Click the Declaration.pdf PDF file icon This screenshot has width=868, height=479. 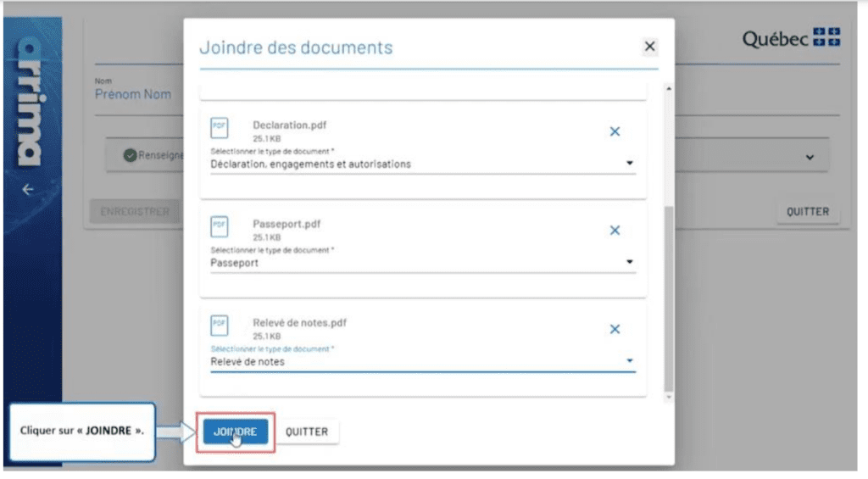pyautogui.click(x=220, y=128)
